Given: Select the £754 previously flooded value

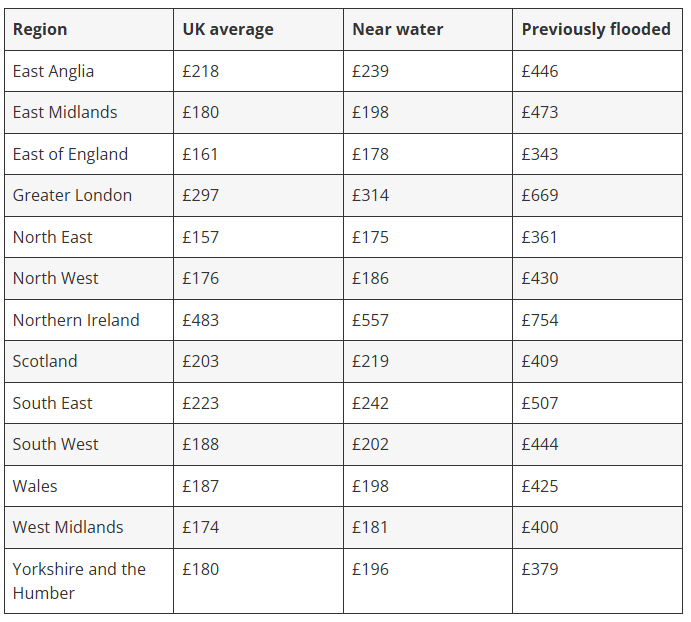Looking at the screenshot, I should (540, 320).
